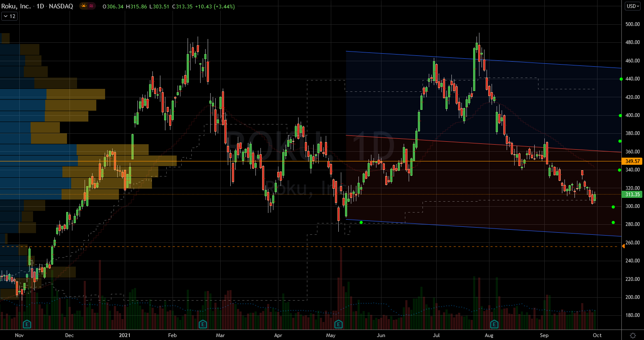Viewport: 644px width, 340px height.
Task: Click the pink wavy-lines data icon
Action: [92, 6]
